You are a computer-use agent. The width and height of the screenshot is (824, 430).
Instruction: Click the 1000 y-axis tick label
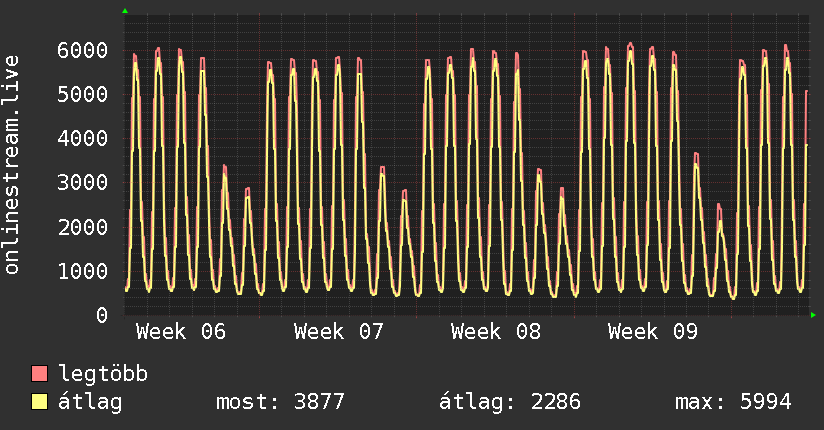(x=82, y=271)
